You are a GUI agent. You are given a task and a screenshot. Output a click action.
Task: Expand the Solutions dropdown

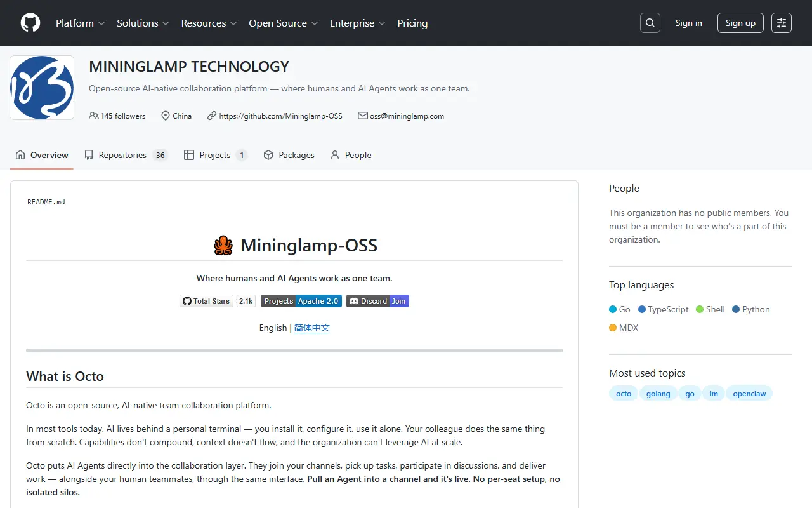(143, 23)
